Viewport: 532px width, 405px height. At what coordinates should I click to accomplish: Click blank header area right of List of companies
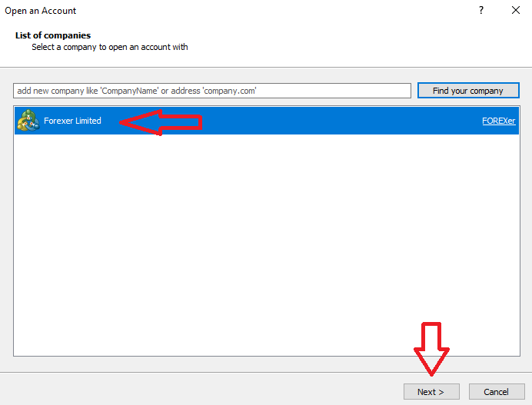pos(308,35)
